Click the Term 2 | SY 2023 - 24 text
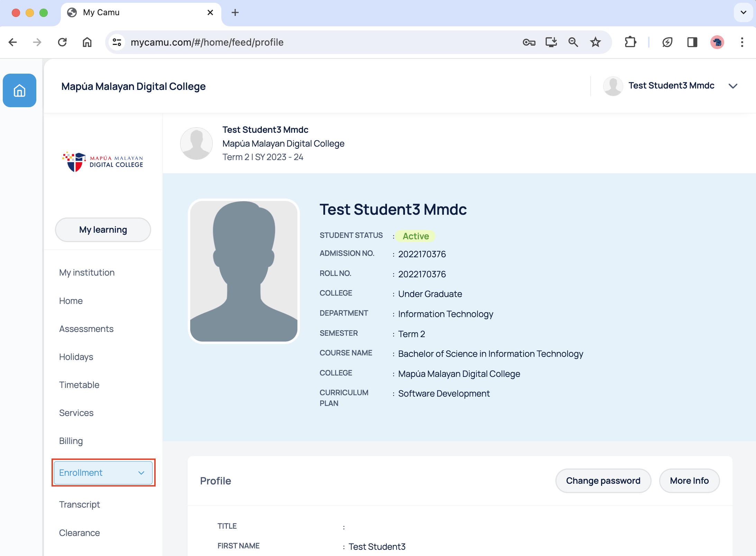The width and height of the screenshot is (756, 556). (x=263, y=157)
